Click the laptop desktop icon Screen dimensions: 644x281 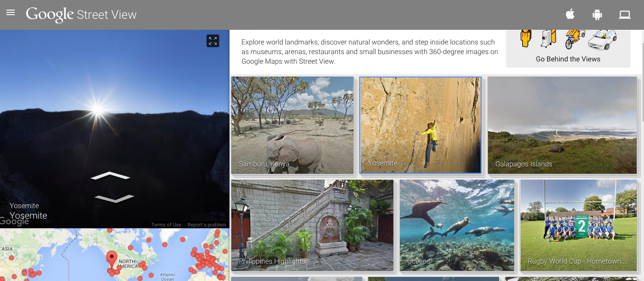tap(625, 15)
